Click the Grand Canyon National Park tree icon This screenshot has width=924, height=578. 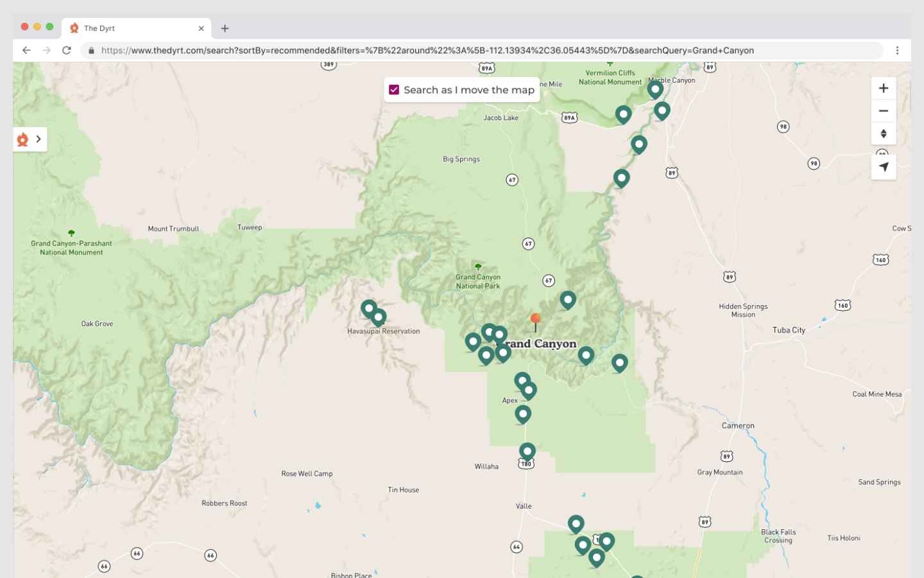coord(477,267)
